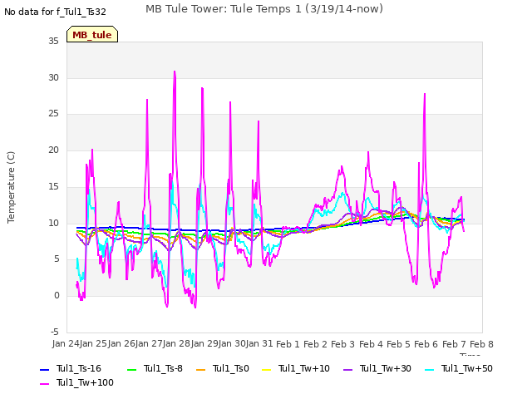Click the Feb 4 x-axis label
Image resolution: width=532 pixels, height=399 pixels.
coord(371,344)
